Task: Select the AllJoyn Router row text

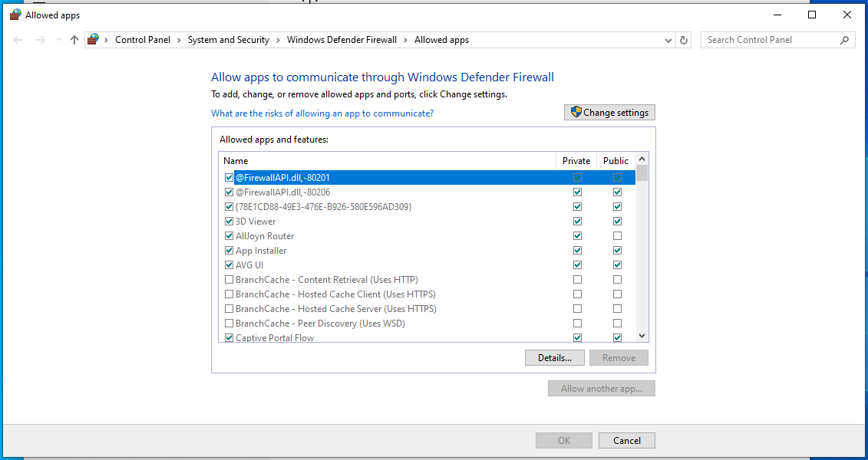Action: [265, 236]
